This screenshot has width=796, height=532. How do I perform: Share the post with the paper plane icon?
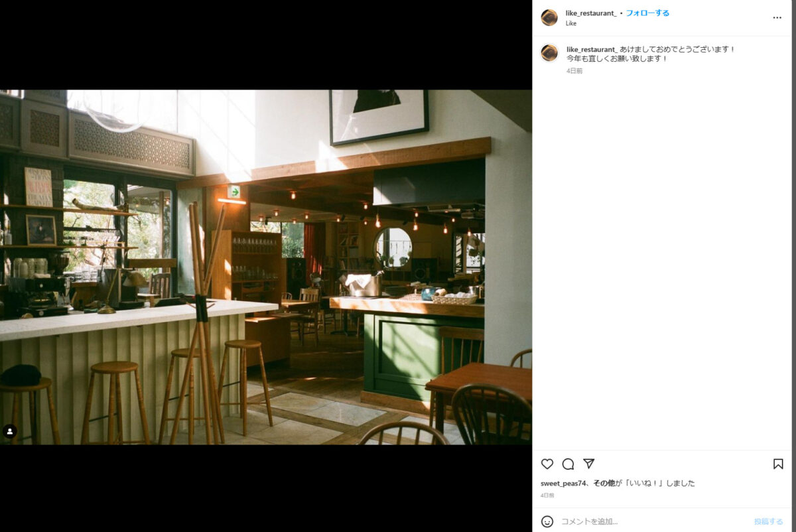588,464
